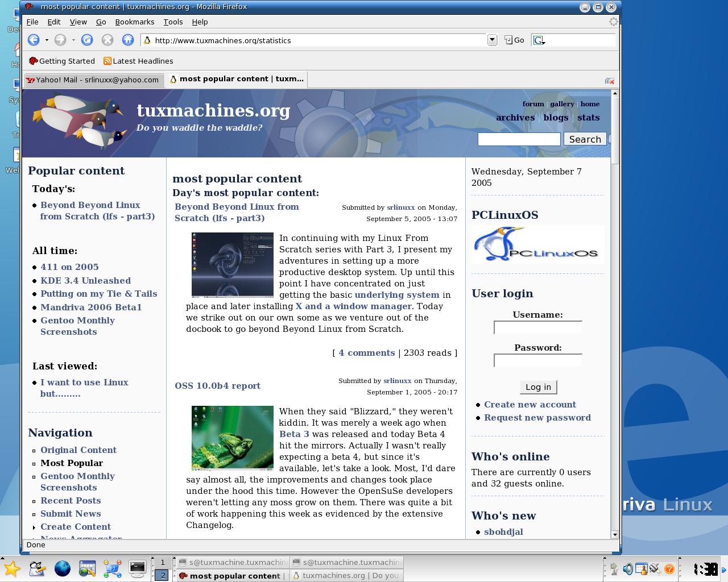
Task: Open the volume speaker tray icon
Action: (x=628, y=569)
